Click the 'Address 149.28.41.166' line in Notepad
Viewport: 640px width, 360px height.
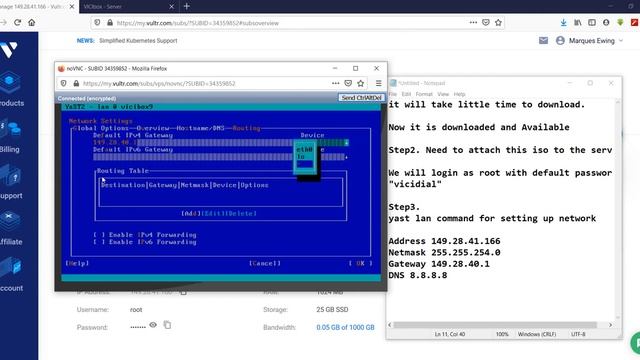444,241
